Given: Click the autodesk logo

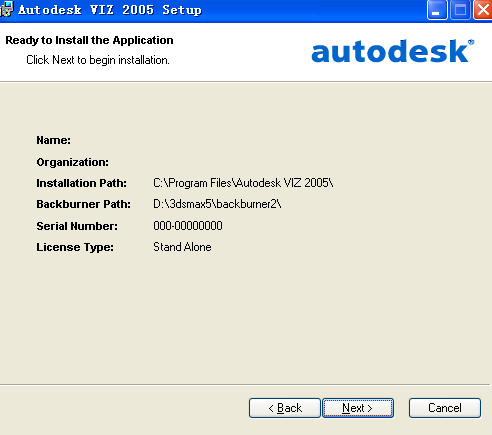Looking at the screenshot, I should click(393, 51).
